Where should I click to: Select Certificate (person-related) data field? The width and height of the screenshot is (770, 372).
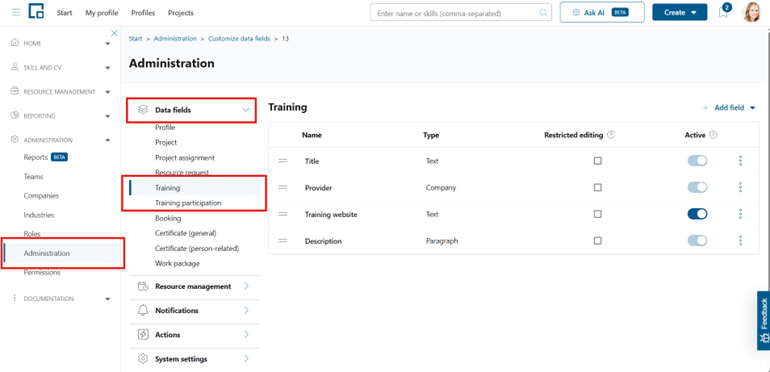coord(197,248)
